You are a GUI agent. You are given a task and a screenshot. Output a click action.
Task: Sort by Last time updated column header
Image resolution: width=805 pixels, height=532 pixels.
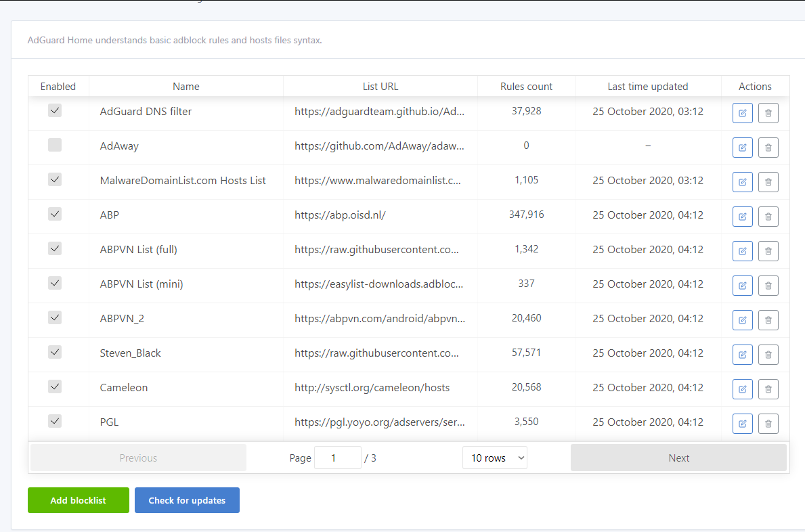pos(648,86)
